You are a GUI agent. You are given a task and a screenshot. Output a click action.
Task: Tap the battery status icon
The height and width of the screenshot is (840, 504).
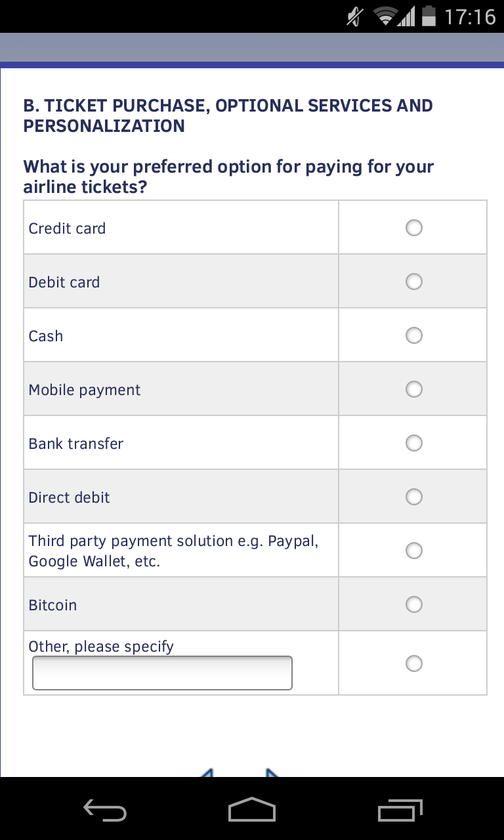click(x=429, y=16)
